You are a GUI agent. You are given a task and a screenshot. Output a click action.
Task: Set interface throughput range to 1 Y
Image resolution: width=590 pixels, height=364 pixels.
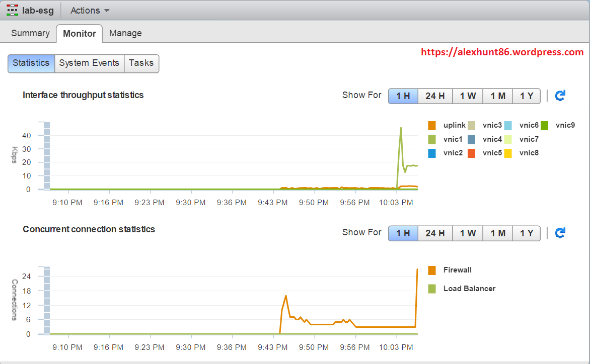(x=527, y=96)
